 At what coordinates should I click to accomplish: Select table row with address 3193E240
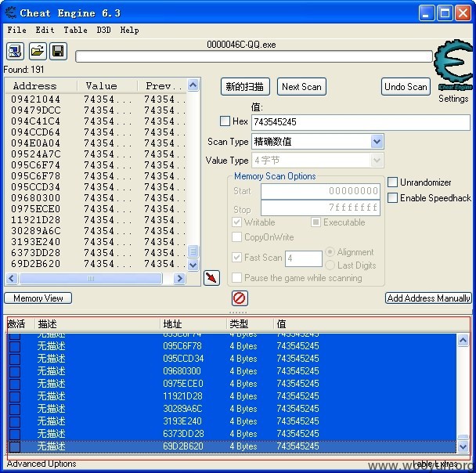tap(231, 421)
